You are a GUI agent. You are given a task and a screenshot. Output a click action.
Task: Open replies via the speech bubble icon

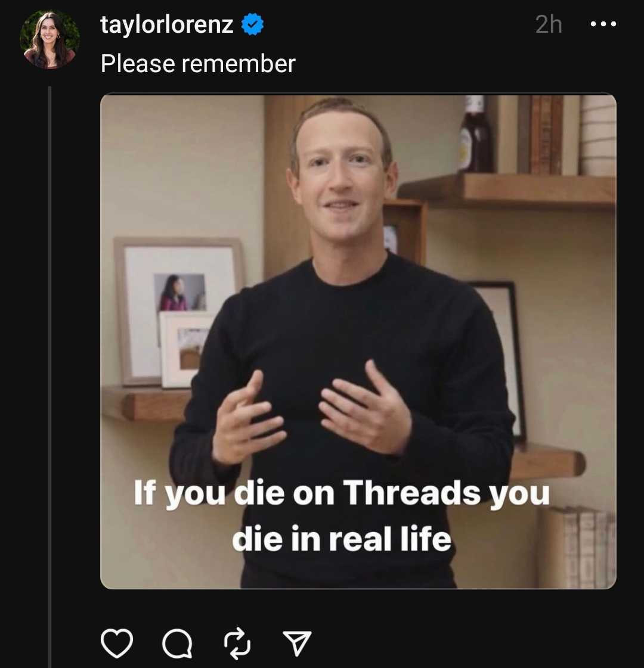[177, 644]
